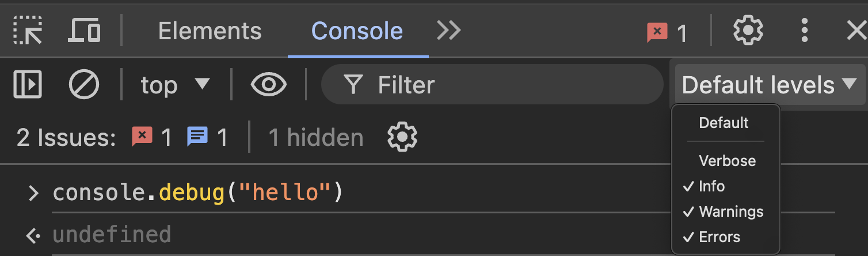Expand more tabs double-chevron
This screenshot has width=868, height=256.
(448, 30)
